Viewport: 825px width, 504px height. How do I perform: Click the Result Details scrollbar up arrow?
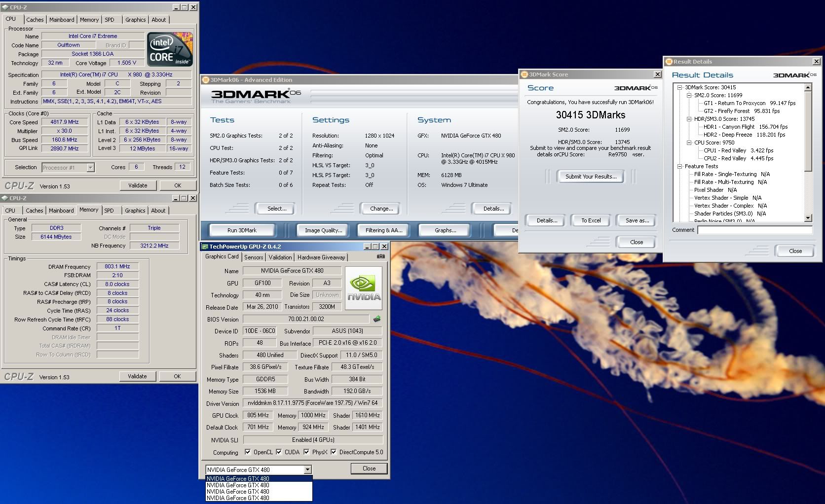808,87
